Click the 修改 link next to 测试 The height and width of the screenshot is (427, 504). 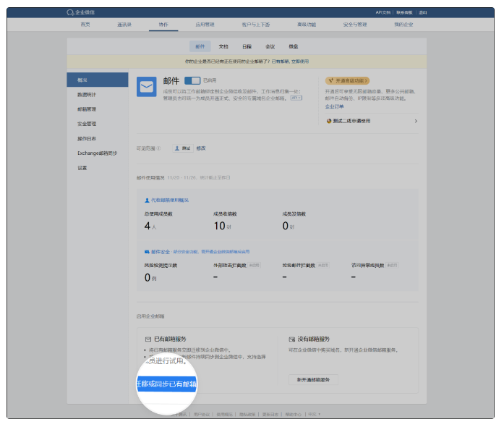tap(201, 148)
